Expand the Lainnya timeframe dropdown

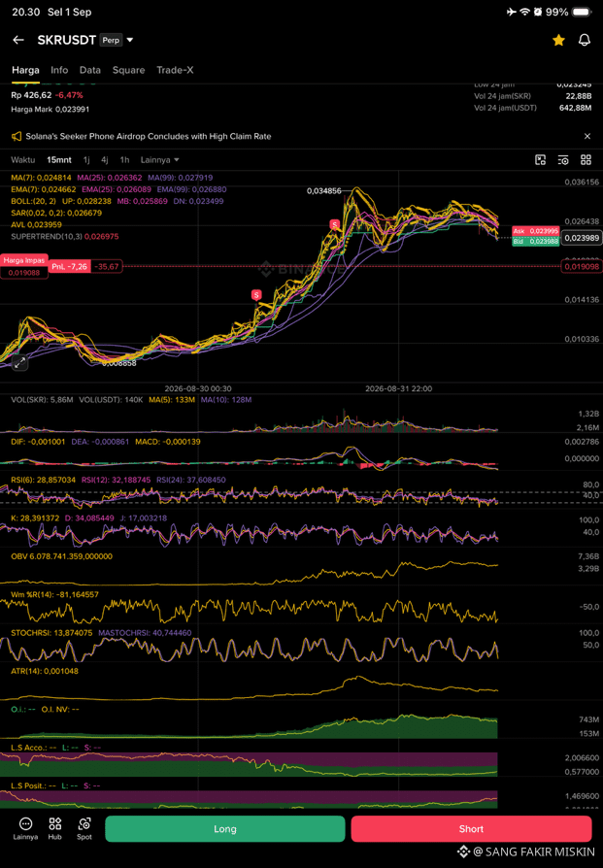pos(159,160)
